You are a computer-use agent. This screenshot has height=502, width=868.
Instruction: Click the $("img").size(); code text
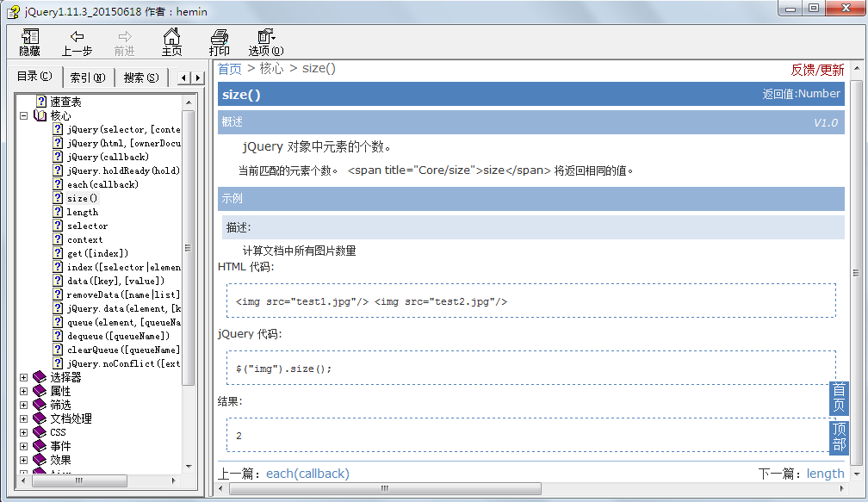[283, 369]
